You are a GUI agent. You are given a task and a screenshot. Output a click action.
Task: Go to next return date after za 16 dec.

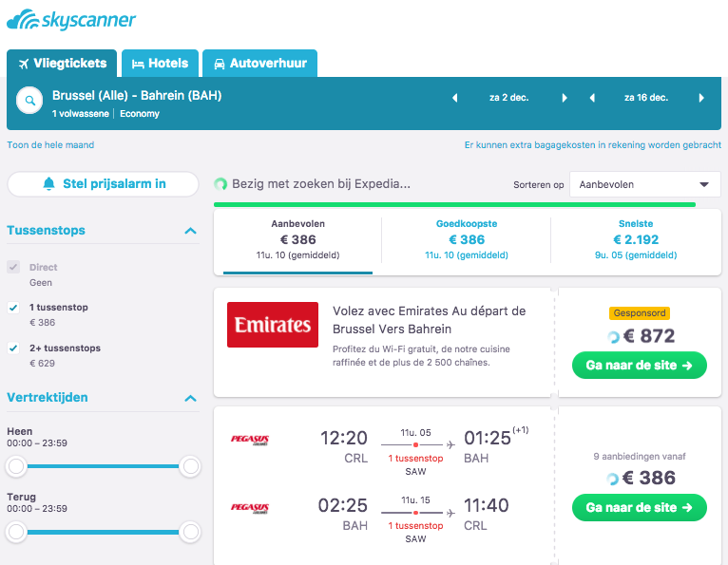tap(701, 98)
